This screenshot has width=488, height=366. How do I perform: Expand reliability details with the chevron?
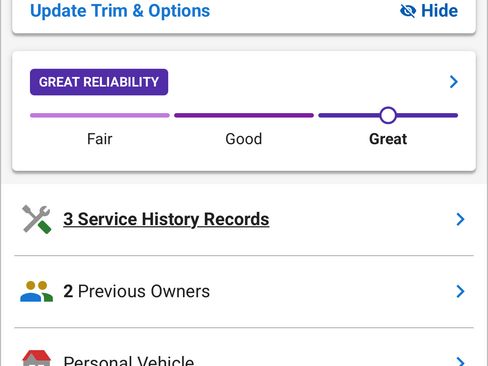[453, 82]
